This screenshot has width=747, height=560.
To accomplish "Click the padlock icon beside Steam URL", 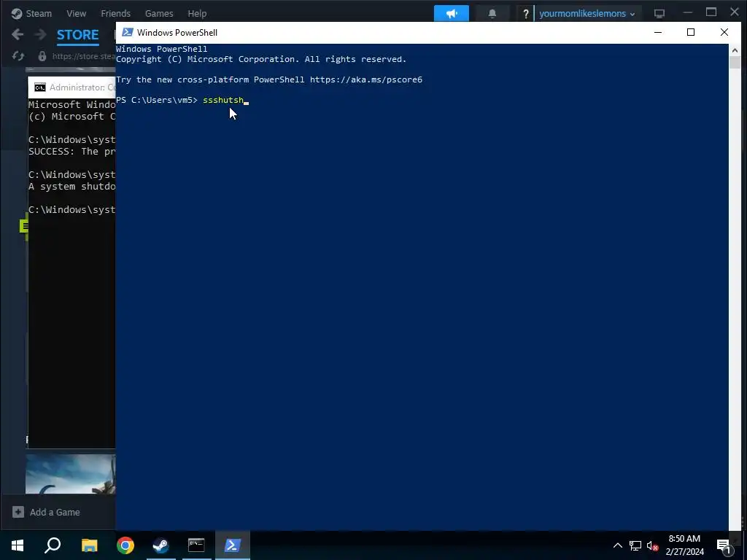I will click(42, 56).
